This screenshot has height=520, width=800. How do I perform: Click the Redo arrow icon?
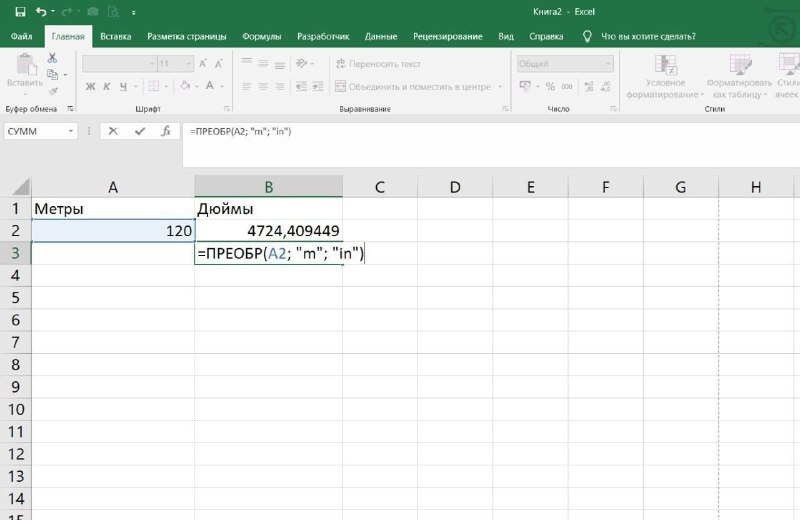click(67, 12)
